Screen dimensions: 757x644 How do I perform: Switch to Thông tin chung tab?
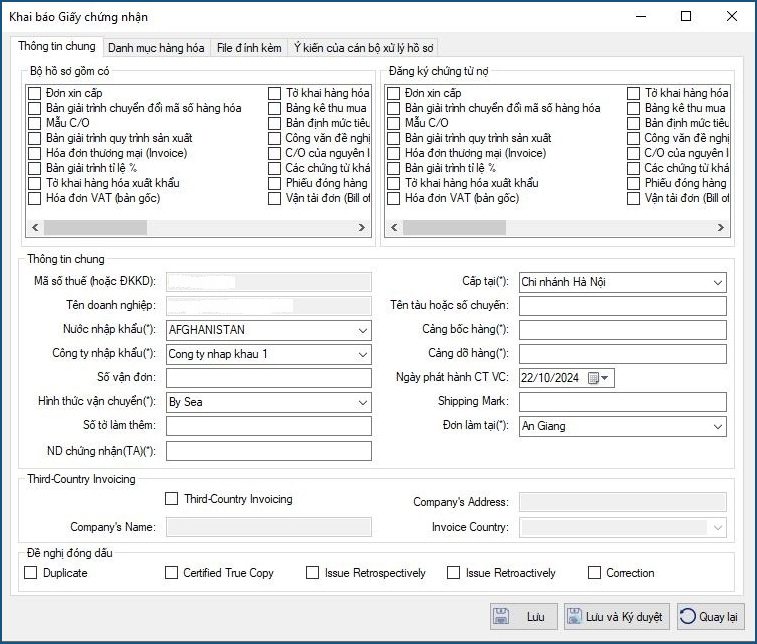[57, 46]
